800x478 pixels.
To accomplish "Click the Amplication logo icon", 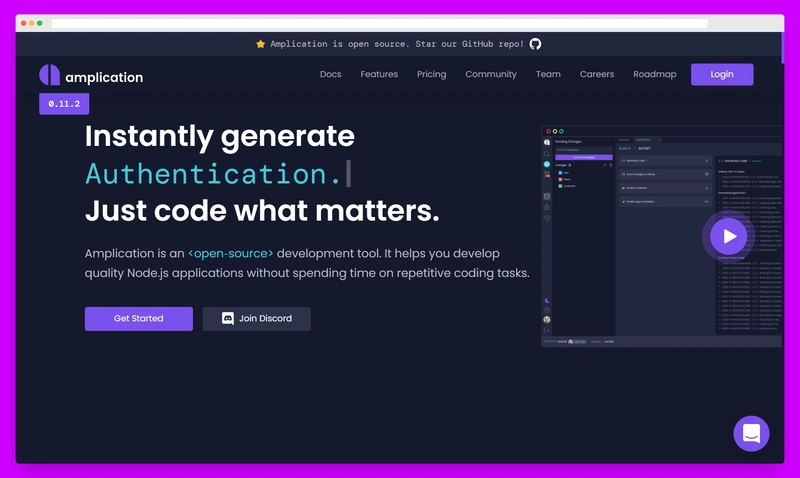I will [49, 75].
